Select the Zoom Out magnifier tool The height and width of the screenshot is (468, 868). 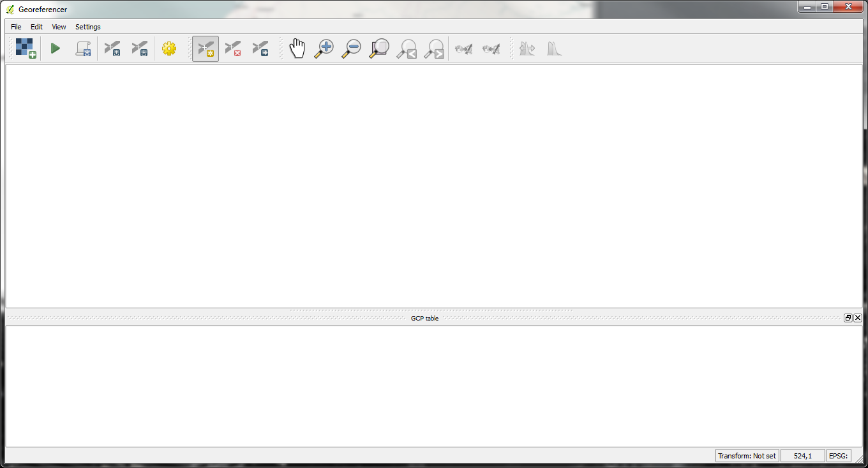(x=351, y=49)
